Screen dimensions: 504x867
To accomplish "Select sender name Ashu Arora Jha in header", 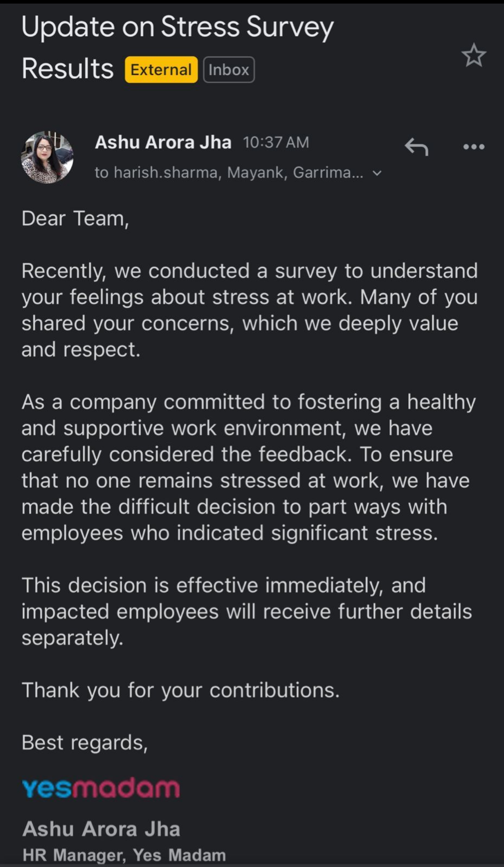I will 163,143.
